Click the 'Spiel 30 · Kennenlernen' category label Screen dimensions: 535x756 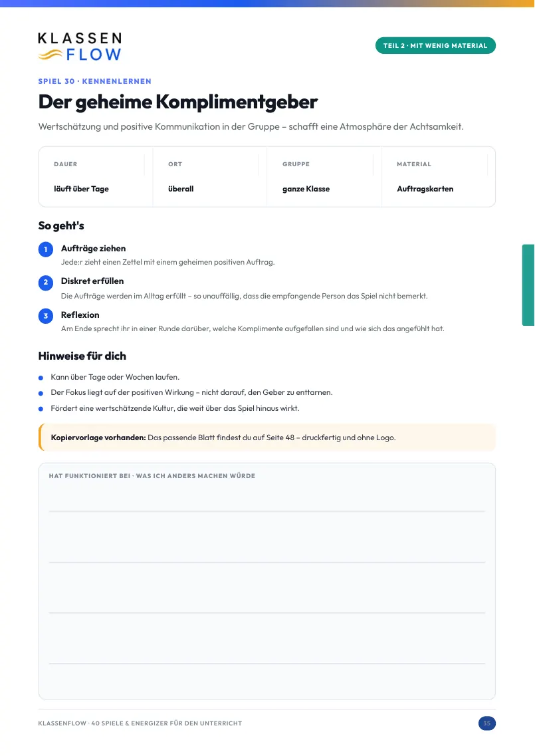pos(94,81)
